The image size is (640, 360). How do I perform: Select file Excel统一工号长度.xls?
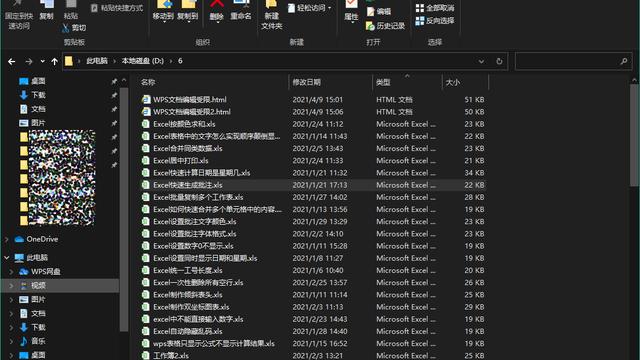click(313, 270)
